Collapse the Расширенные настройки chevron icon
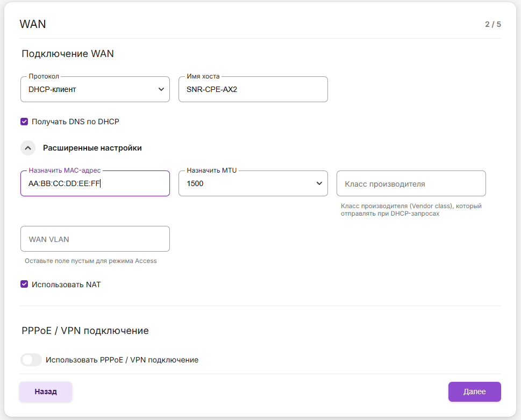521x420 pixels. (x=28, y=148)
